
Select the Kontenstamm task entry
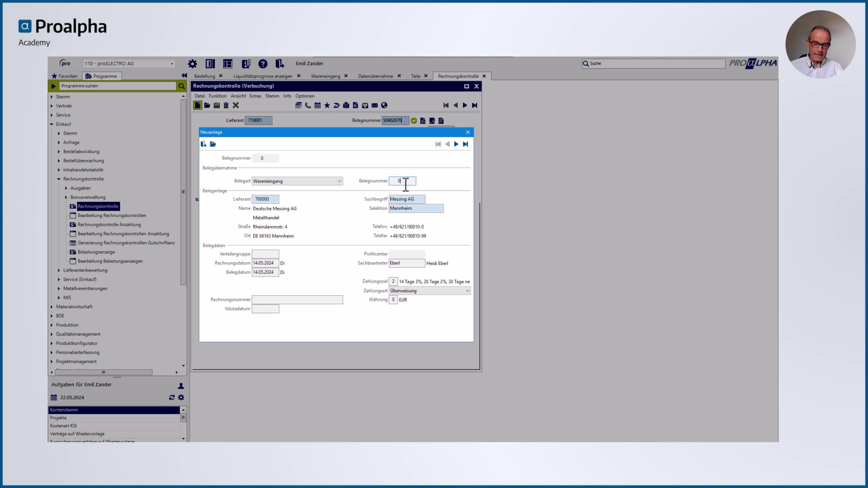click(x=114, y=410)
